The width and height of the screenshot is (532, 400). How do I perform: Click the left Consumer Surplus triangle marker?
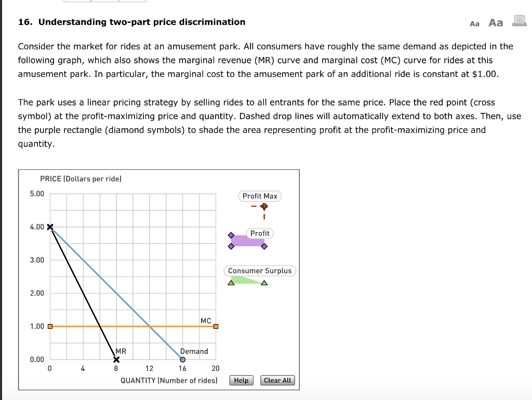(x=231, y=282)
